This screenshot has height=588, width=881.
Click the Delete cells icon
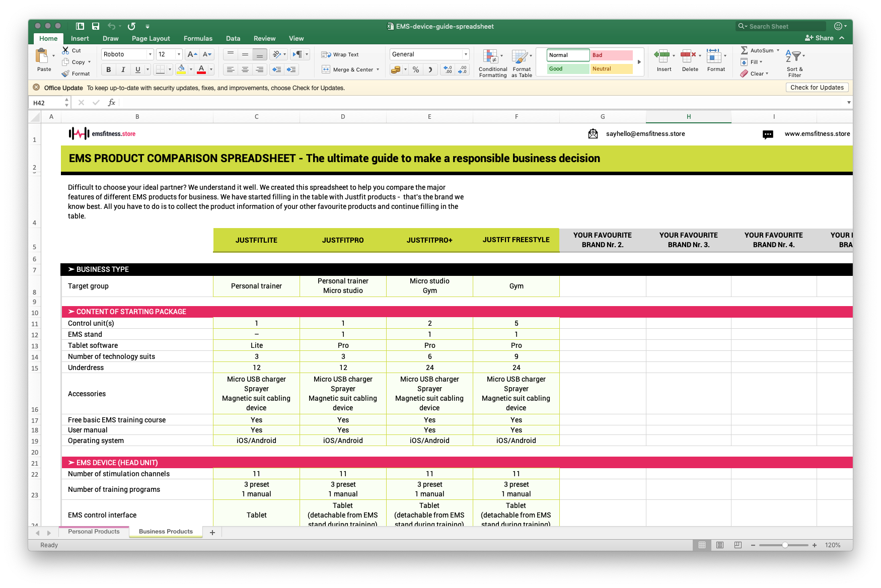[x=688, y=56]
